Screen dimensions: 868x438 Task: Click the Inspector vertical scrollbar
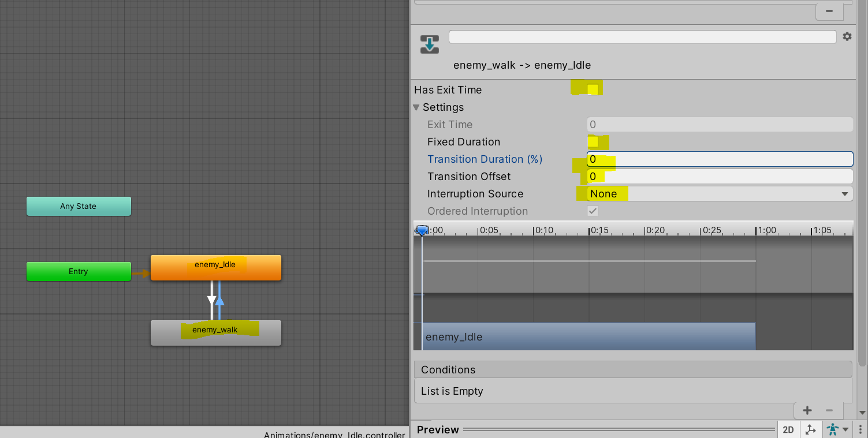862,184
